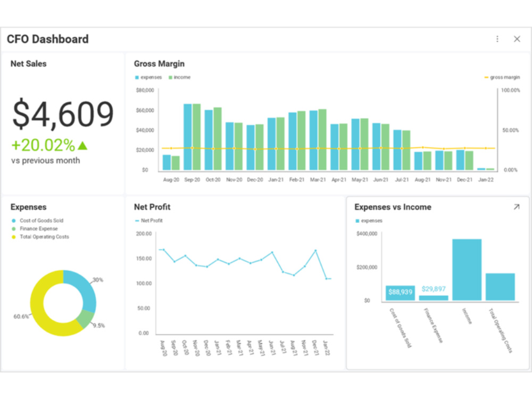Viewport: 532px width, 399px height.
Task: Click the $88,939 Cost of Goods Sold bar
Action: (400, 292)
